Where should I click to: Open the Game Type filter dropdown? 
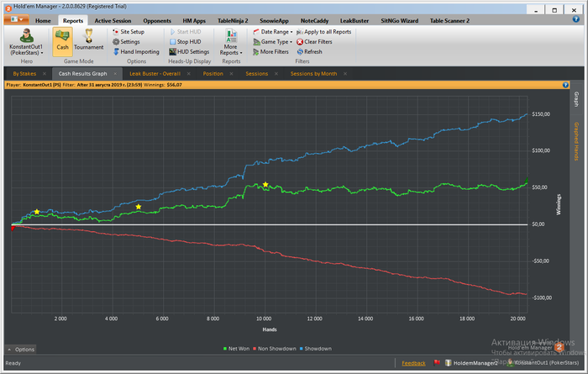coord(273,42)
